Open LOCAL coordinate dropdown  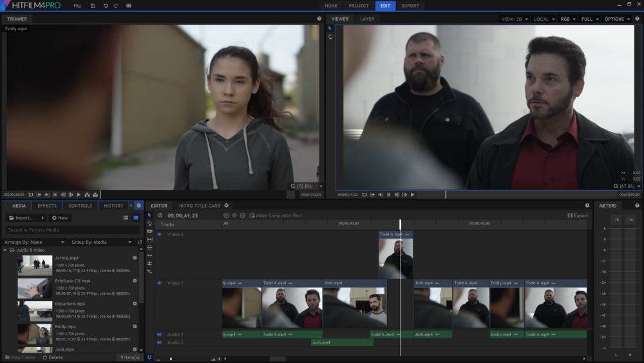544,19
